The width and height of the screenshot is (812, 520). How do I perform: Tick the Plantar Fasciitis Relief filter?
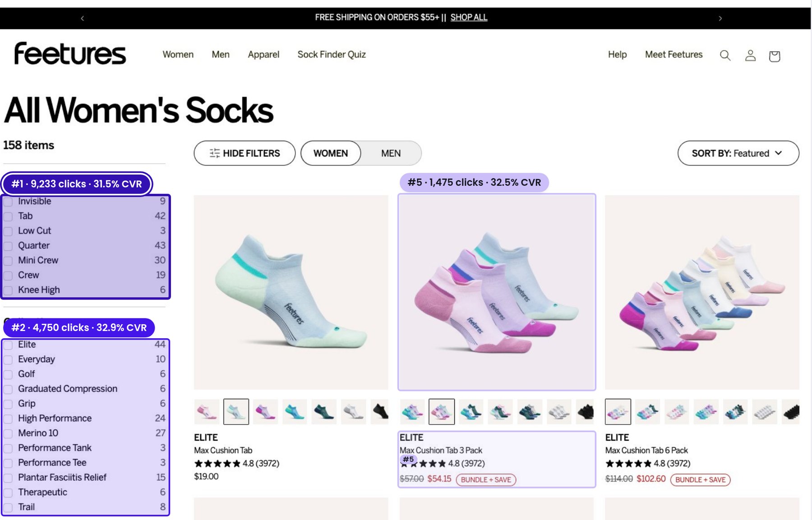8,478
